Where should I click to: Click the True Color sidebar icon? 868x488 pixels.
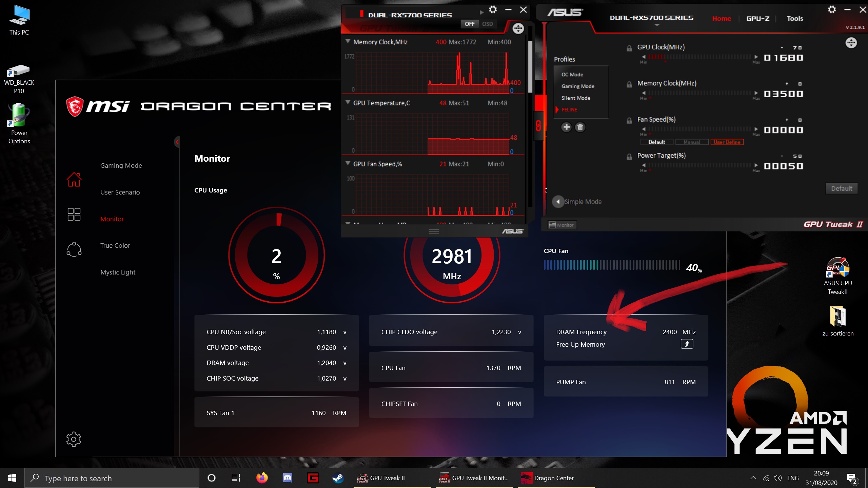pos(74,249)
